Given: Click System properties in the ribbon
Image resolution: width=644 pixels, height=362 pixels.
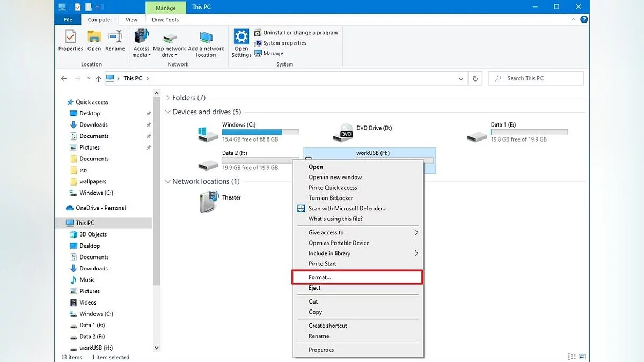Looking at the screenshot, I should click(284, 43).
